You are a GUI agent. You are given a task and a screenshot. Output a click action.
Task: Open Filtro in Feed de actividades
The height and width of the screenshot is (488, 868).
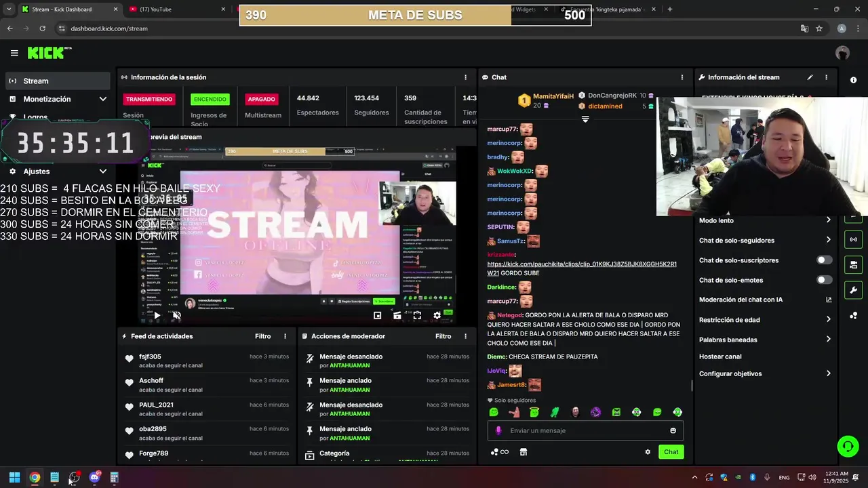point(262,336)
